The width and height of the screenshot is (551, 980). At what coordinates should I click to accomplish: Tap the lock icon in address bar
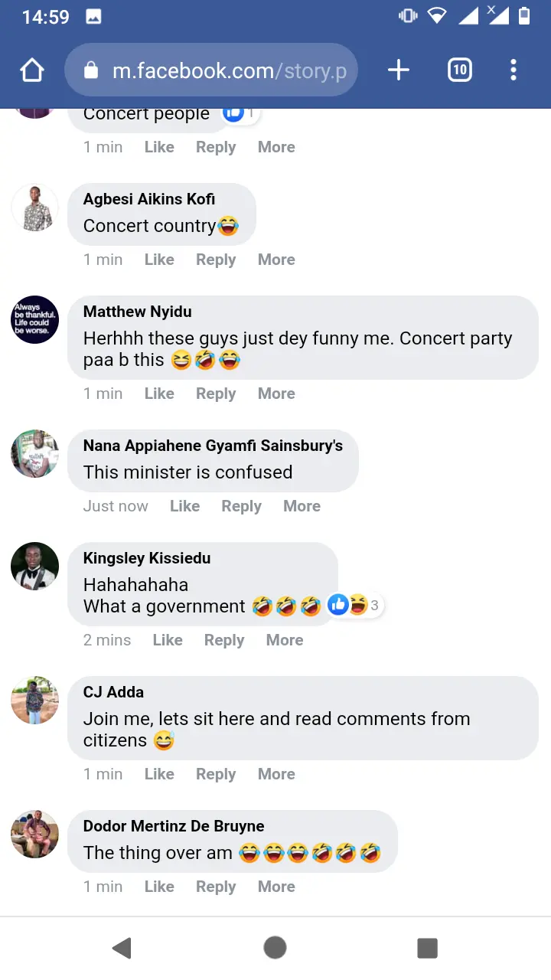tap(91, 71)
